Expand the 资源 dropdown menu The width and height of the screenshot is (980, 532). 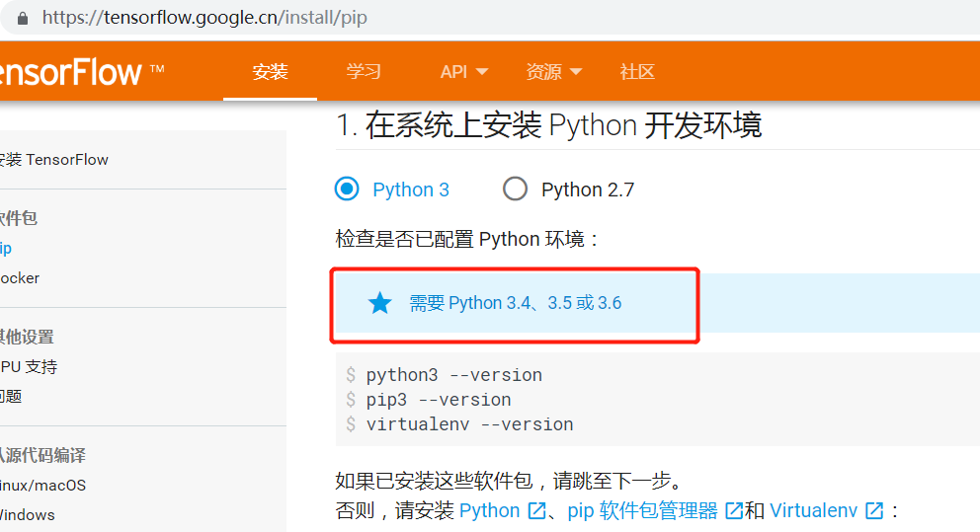[554, 72]
